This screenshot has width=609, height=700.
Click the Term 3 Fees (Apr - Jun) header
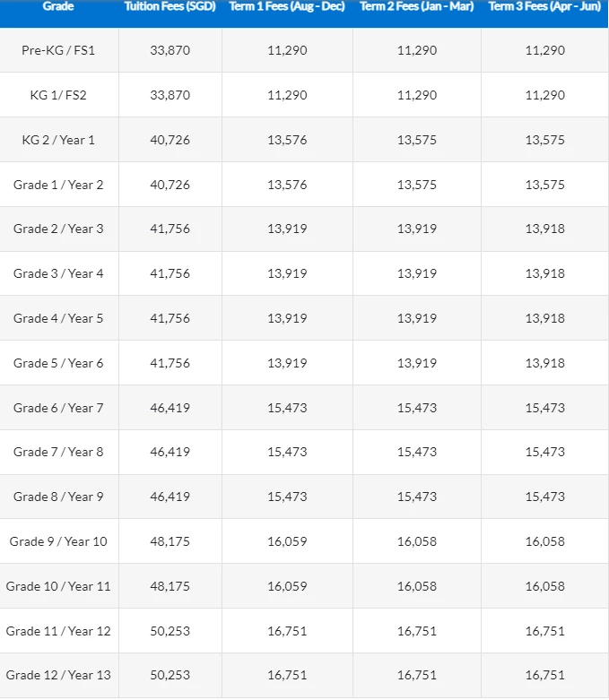[544, 6]
